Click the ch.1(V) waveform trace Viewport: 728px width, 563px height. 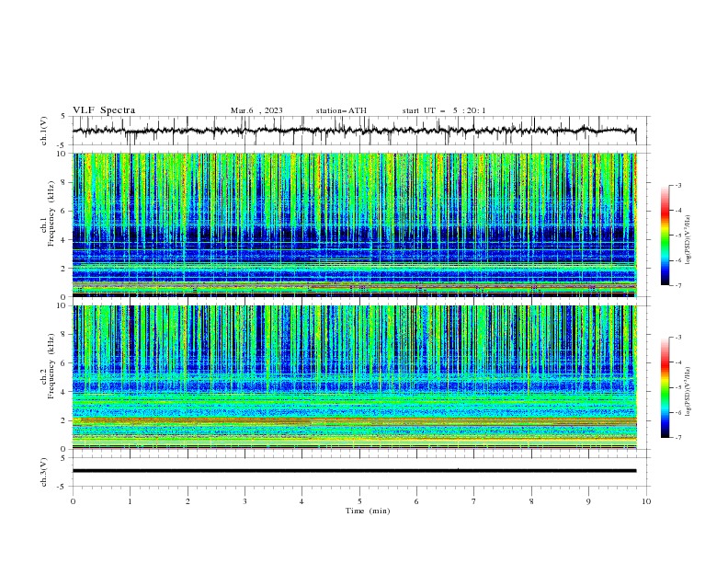click(354, 131)
